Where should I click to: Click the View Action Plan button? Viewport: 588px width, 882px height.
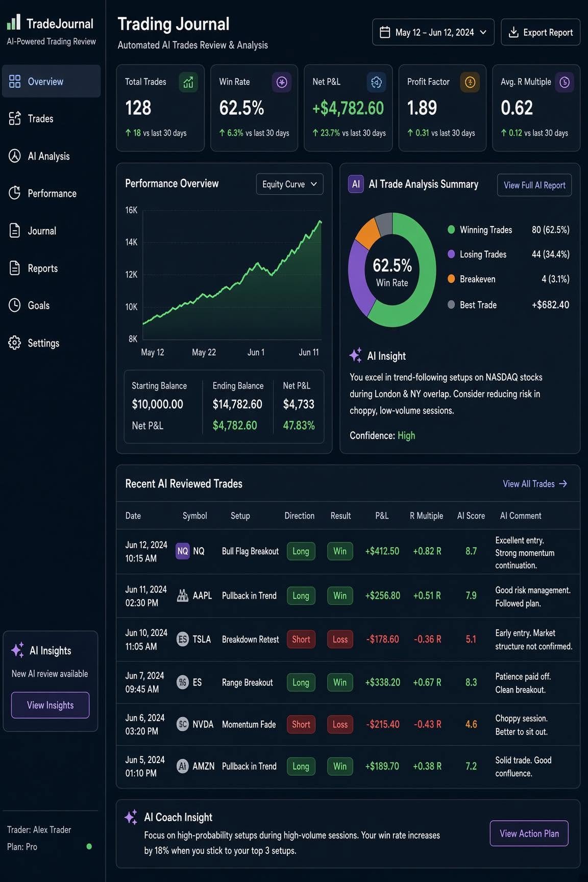(529, 834)
